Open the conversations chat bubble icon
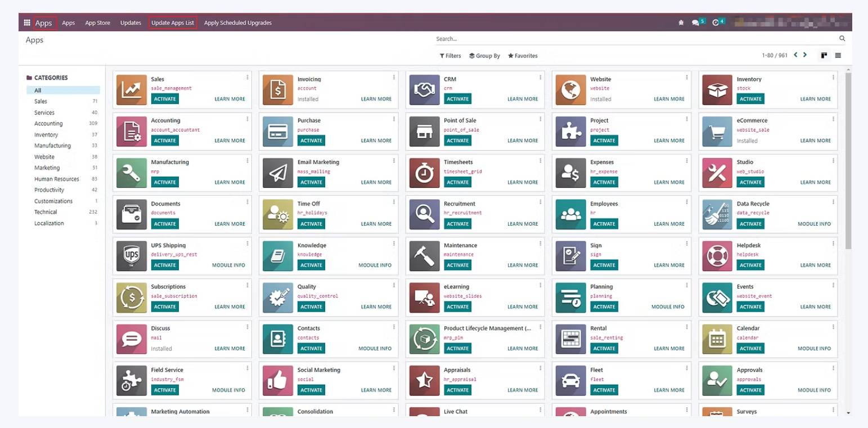Screen dimensions: 868x428 coord(695,22)
